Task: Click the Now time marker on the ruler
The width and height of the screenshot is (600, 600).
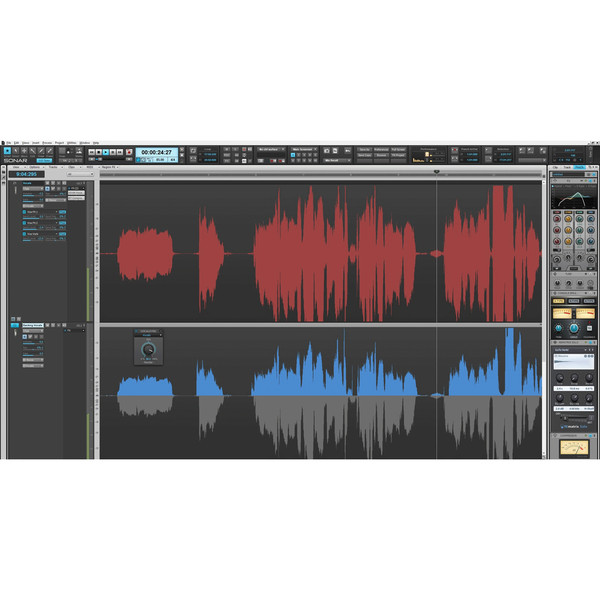Action: (437, 172)
